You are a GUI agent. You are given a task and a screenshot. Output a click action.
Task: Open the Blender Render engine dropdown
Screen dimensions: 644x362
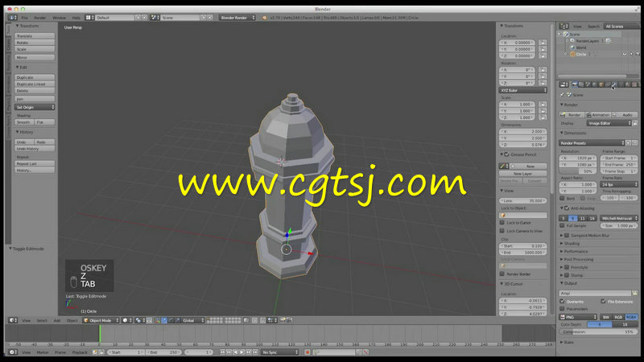point(237,18)
